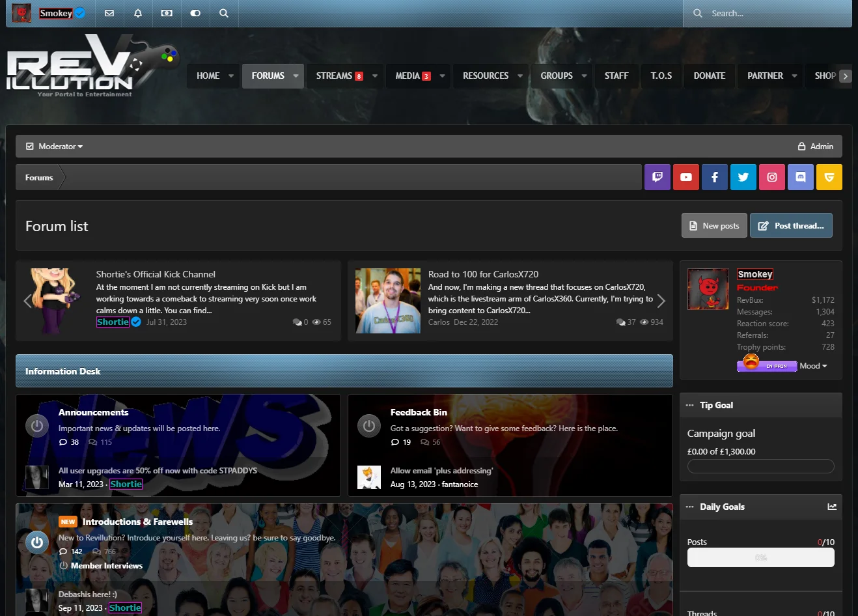Click the magnifier icon beside the toggle

pyautogui.click(x=224, y=13)
